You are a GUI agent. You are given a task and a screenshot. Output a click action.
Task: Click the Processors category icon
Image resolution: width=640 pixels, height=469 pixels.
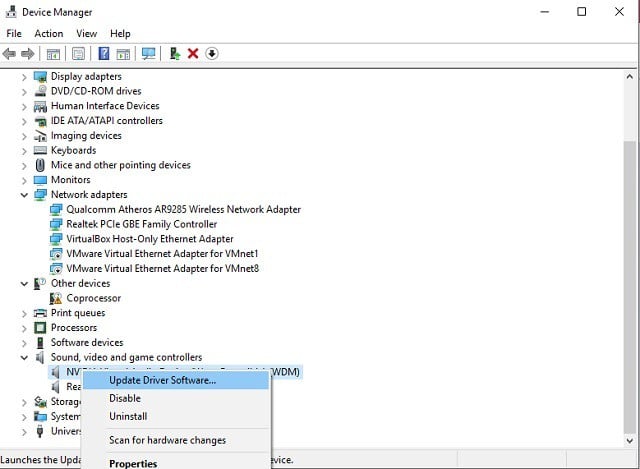coord(40,328)
